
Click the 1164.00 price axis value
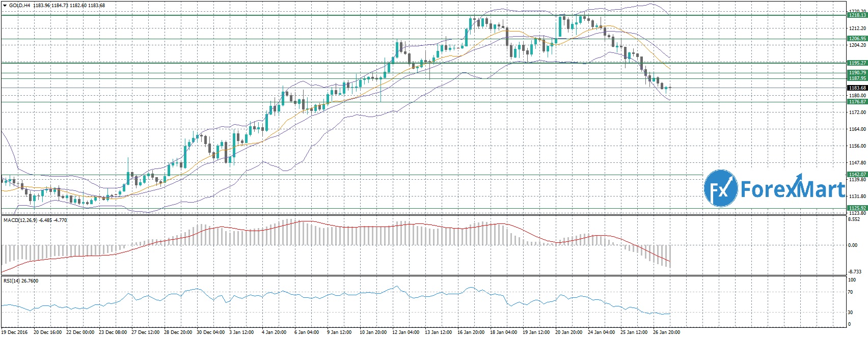(x=857, y=129)
